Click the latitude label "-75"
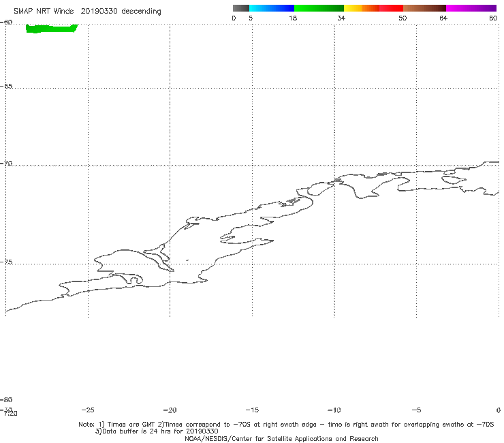This screenshot has height=443, width=504. click(x=6, y=262)
